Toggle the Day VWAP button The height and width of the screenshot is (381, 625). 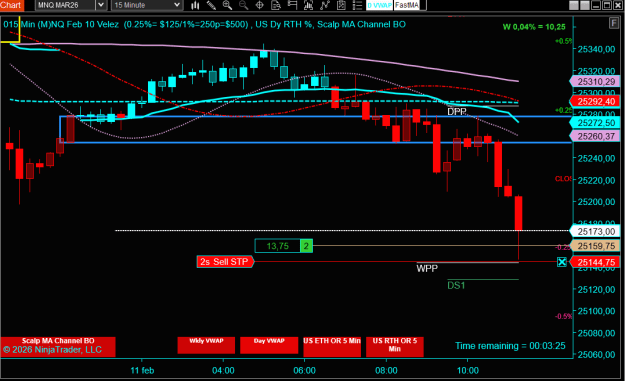pos(269,345)
